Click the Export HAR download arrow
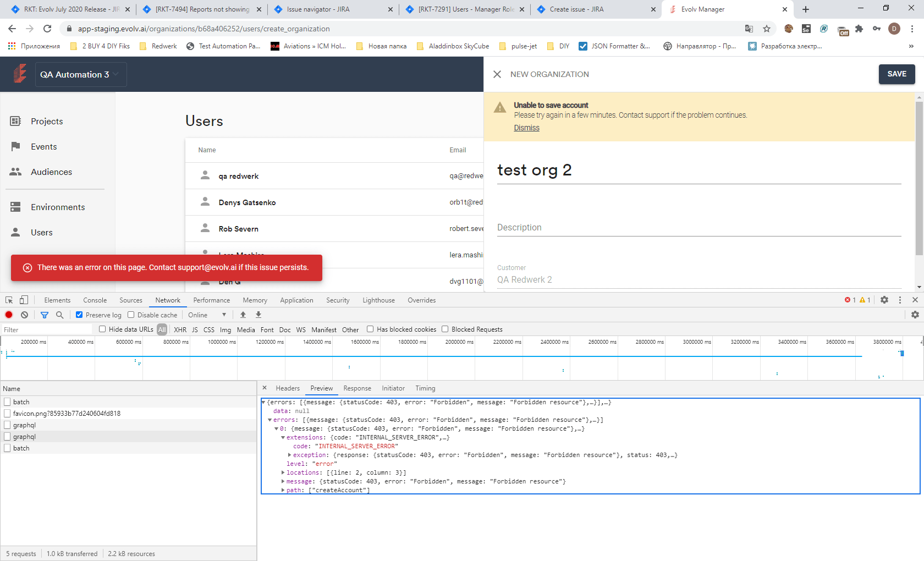 pos(258,315)
